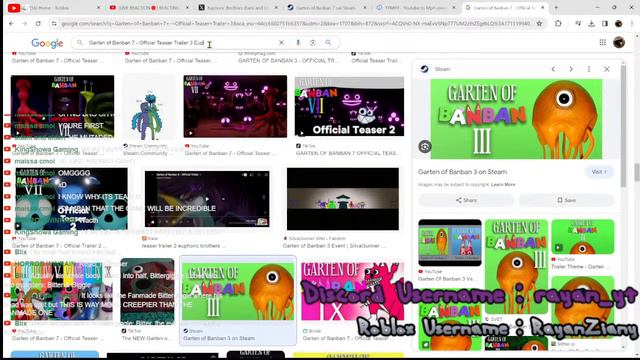The width and height of the screenshot is (640, 360).
Task: Toggle Chrome side panel icon
Action: click(x=605, y=24)
